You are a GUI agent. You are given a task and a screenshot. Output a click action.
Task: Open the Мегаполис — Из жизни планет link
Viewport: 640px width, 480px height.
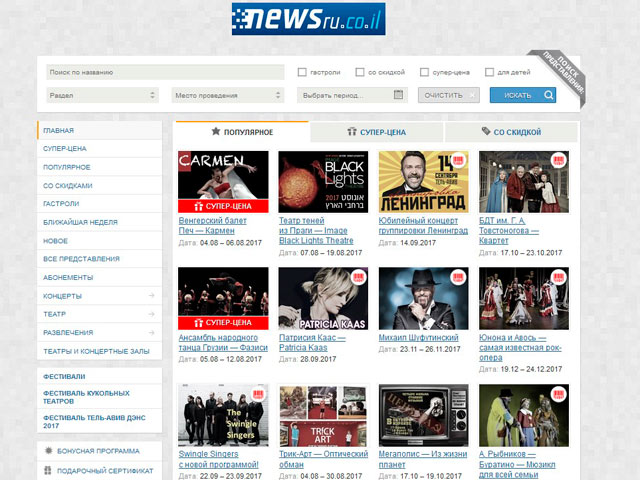coord(423,459)
